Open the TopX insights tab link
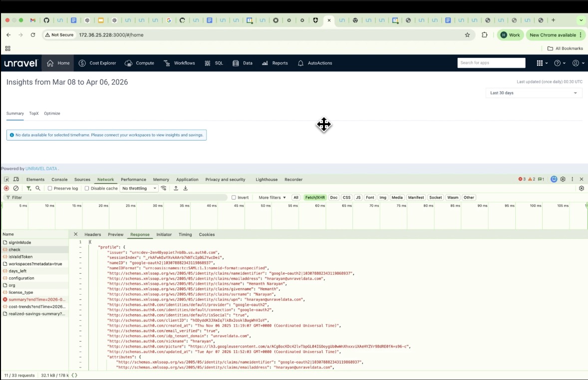The height and width of the screenshot is (380, 588). tap(34, 114)
